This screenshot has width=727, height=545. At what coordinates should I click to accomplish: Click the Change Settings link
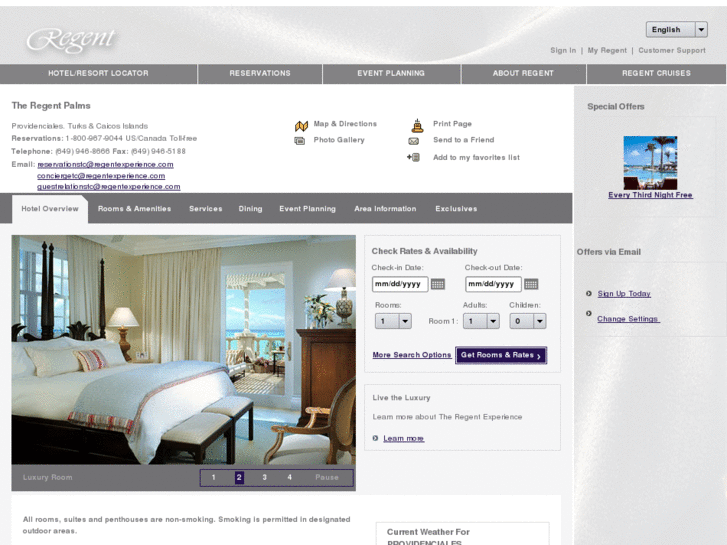(x=627, y=319)
